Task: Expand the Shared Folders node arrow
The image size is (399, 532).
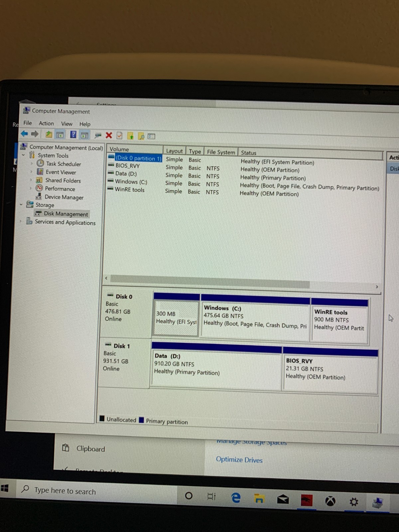Action: click(x=31, y=180)
